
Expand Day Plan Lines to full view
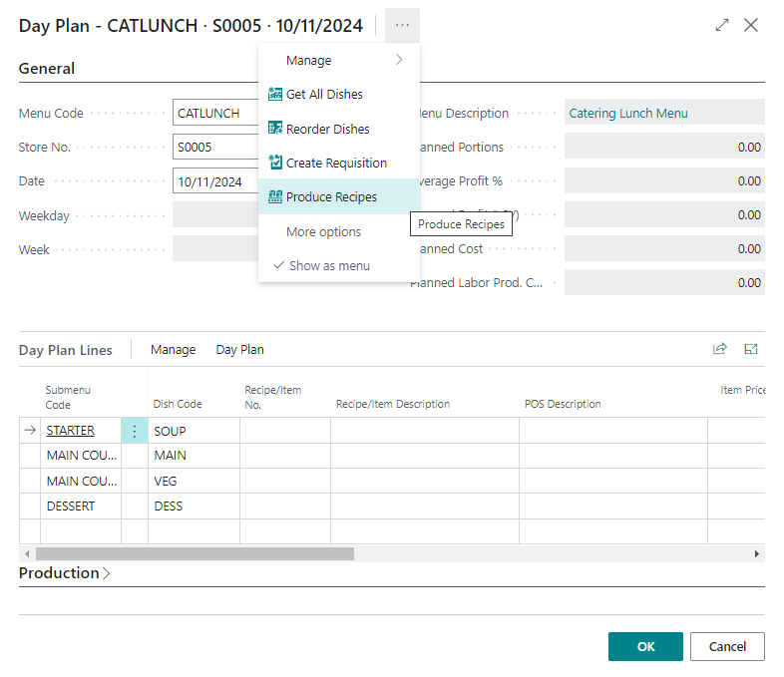point(751,349)
